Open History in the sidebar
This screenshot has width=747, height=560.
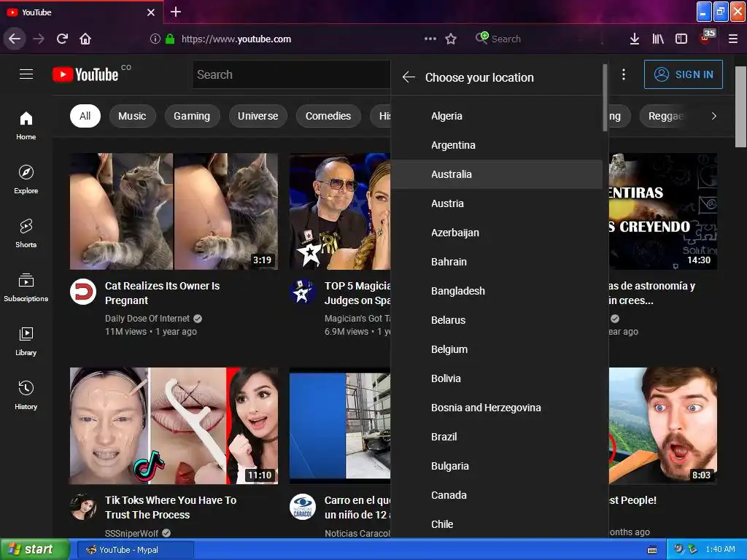pos(26,395)
